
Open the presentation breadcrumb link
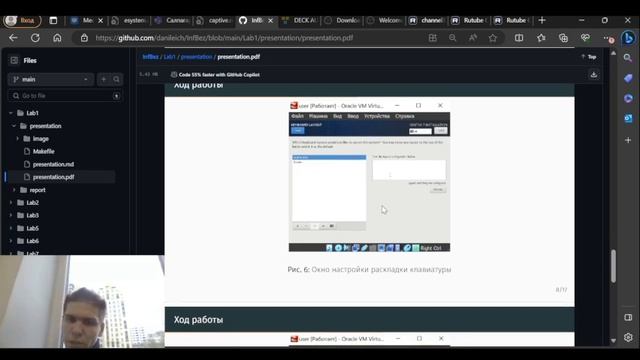click(196, 57)
